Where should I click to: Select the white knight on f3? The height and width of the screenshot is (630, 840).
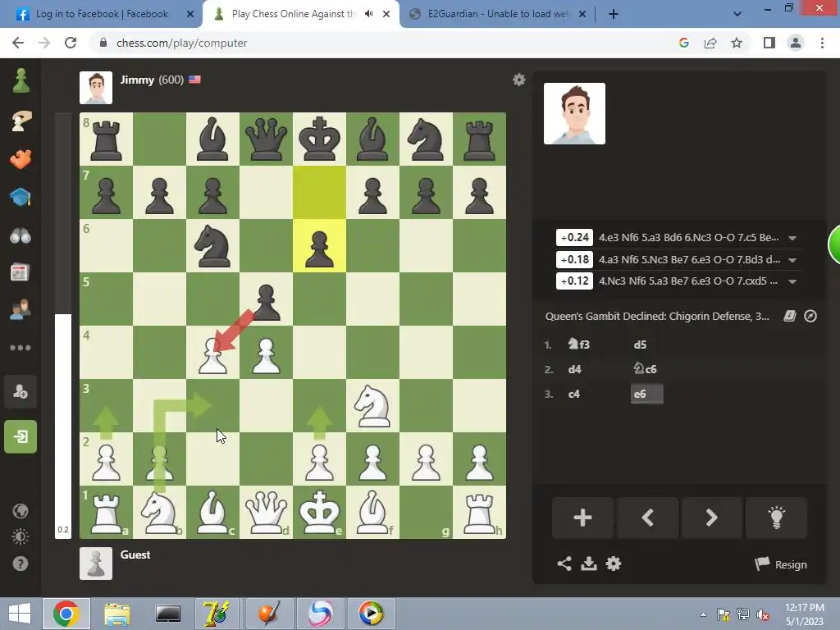point(372,405)
